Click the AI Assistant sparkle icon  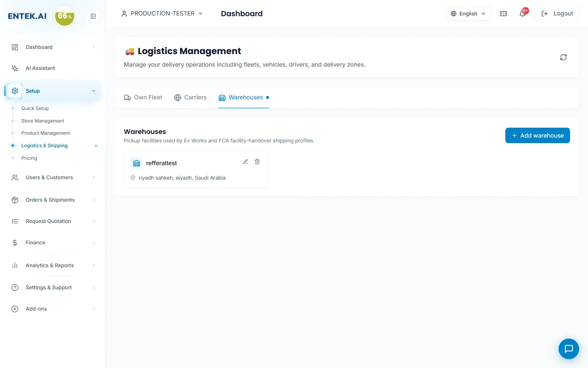pyautogui.click(x=15, y=68)
